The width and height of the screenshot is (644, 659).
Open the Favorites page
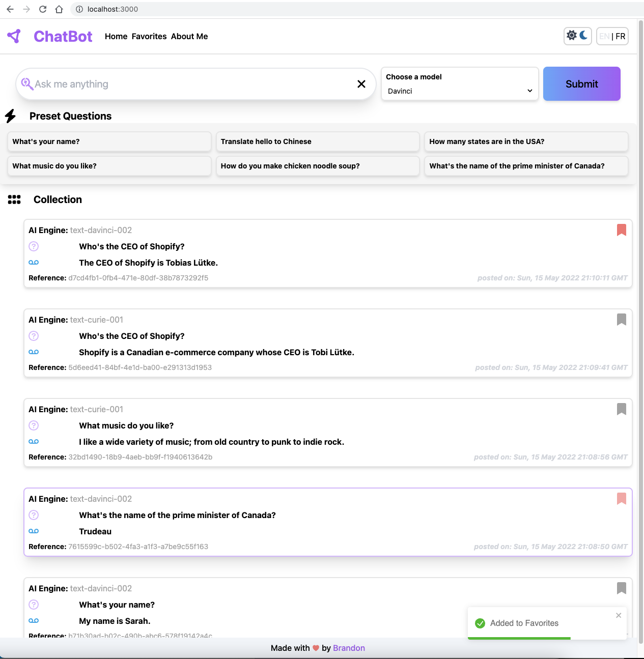149,36
